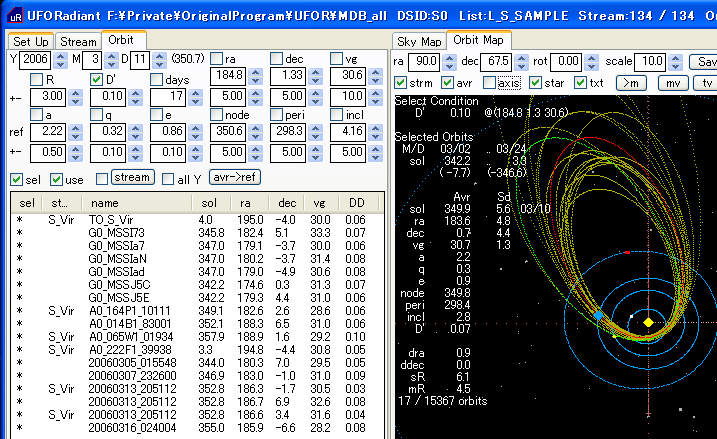Open the Set Up tab
Viewport: 717px width, 439px height.
click(30, 41)
